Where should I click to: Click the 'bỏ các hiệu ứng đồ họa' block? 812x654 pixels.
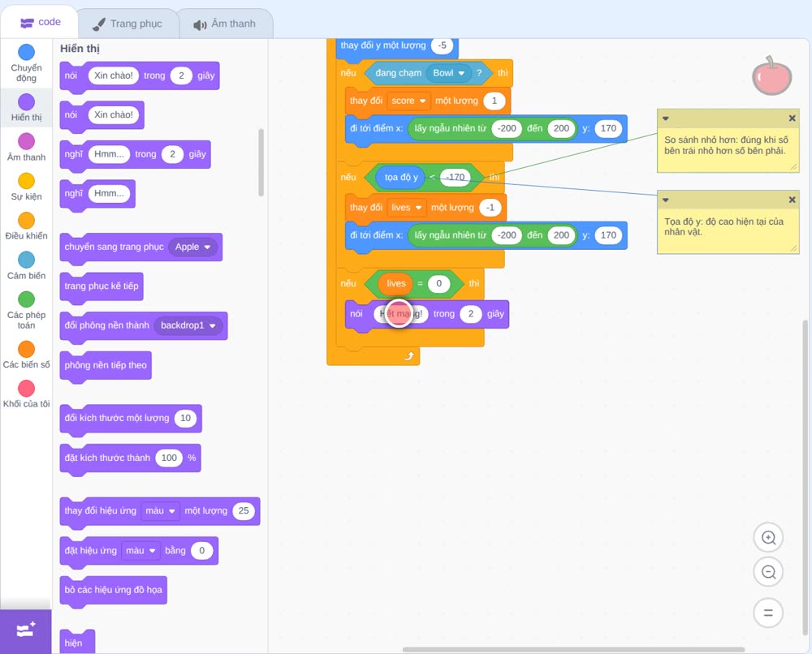[114, 590]
